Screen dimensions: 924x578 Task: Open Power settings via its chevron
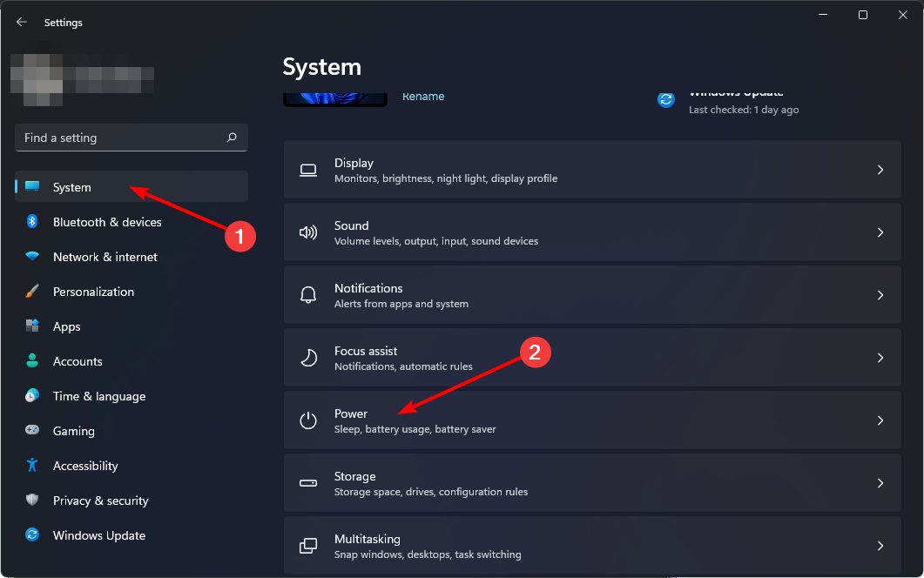880,420
